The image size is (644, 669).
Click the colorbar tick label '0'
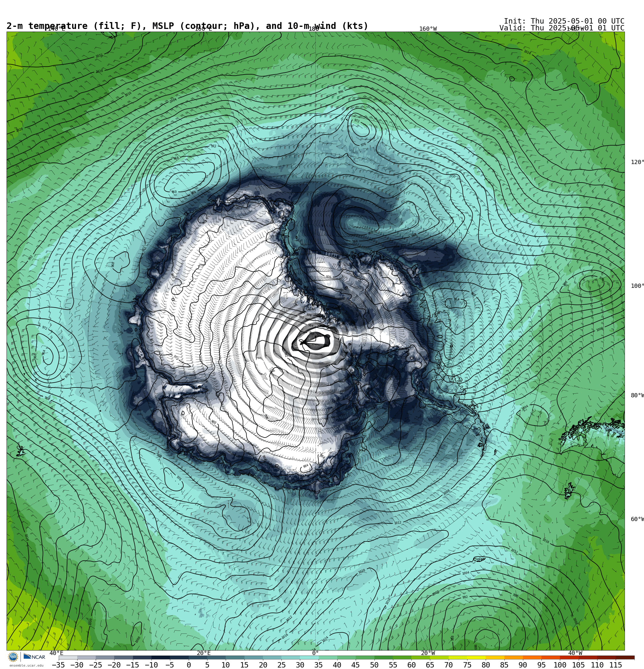189,665
